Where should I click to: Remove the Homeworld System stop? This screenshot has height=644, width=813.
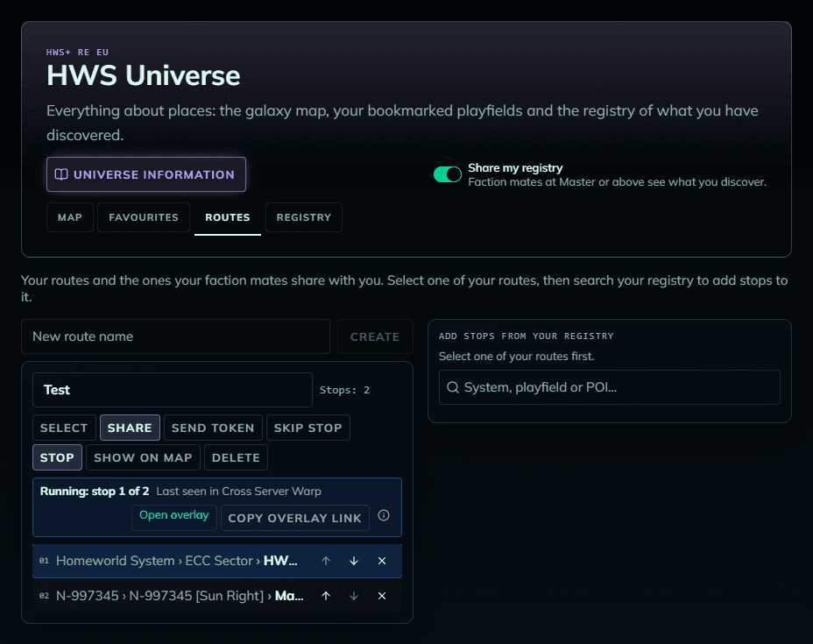tap(382, 561)
